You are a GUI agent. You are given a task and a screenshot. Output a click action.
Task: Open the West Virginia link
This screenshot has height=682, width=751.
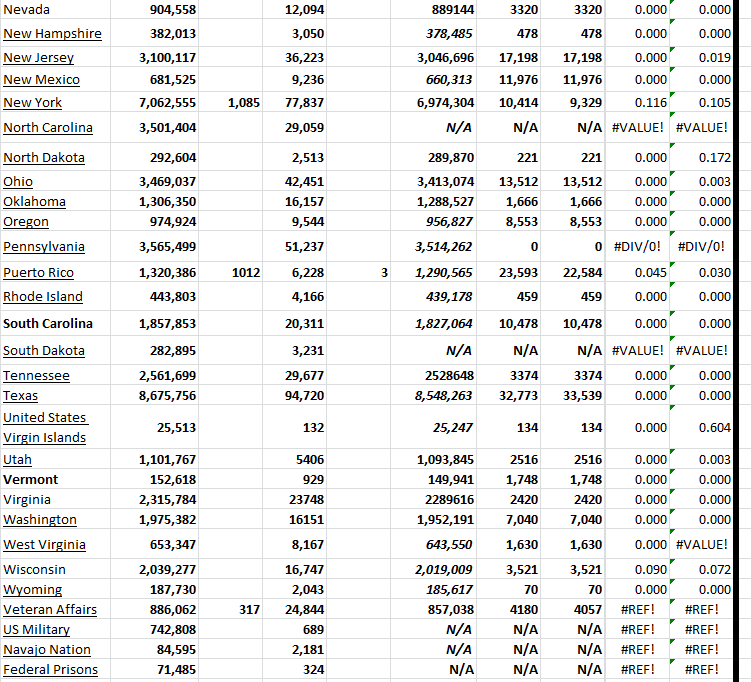(x=44, y=544)
